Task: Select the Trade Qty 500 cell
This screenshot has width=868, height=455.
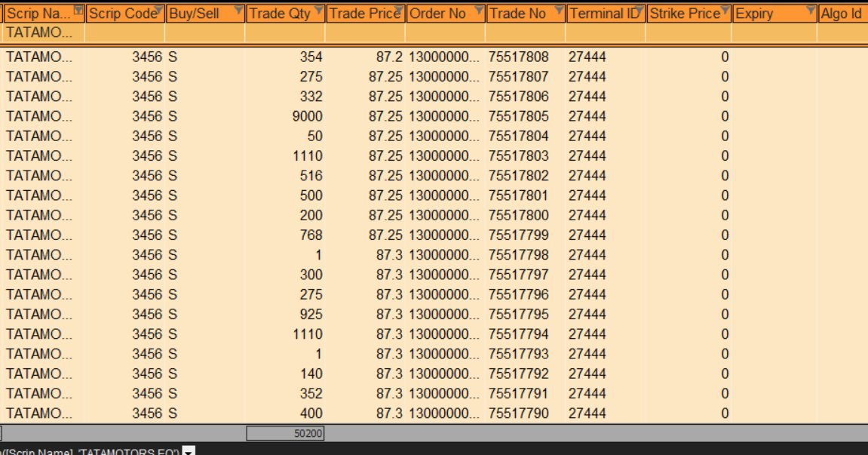Action: (x=285, y=195)
